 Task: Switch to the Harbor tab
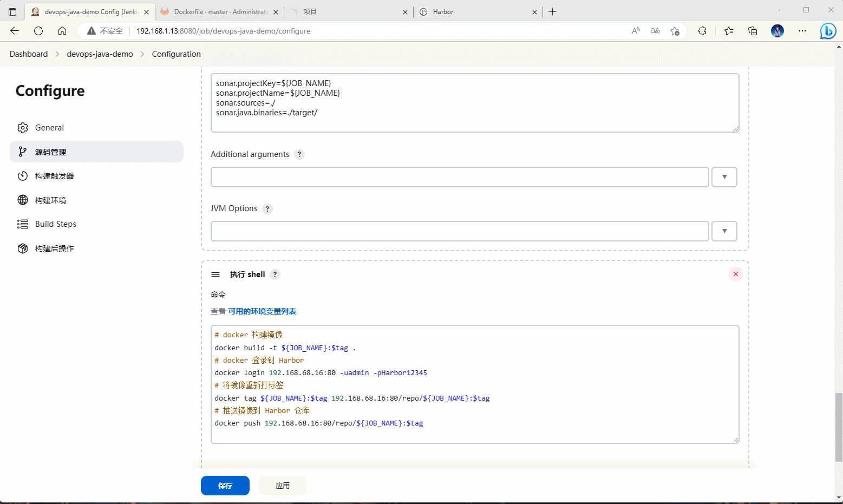478,12
